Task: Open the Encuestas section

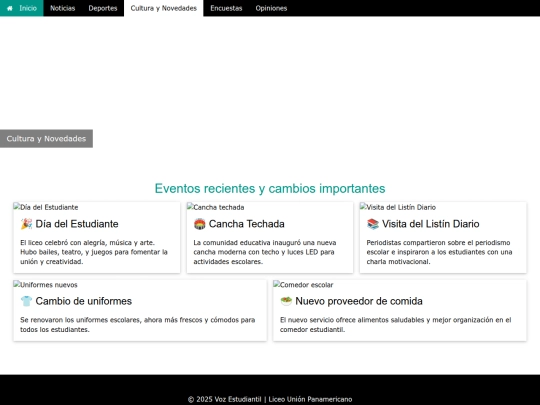Action: pyautogui.click(x=226, y=8)
